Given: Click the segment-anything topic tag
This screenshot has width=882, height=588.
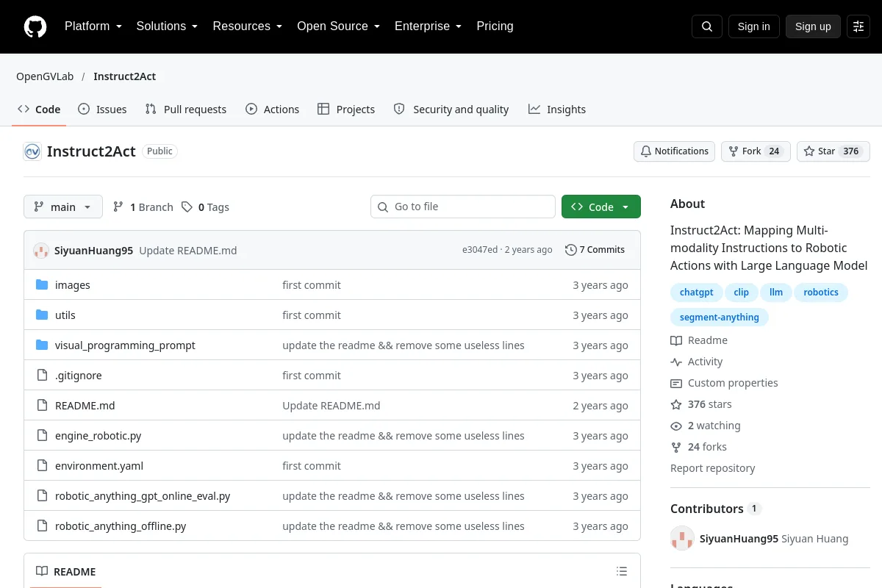Looking at the screenshot, I should point(720,318).
